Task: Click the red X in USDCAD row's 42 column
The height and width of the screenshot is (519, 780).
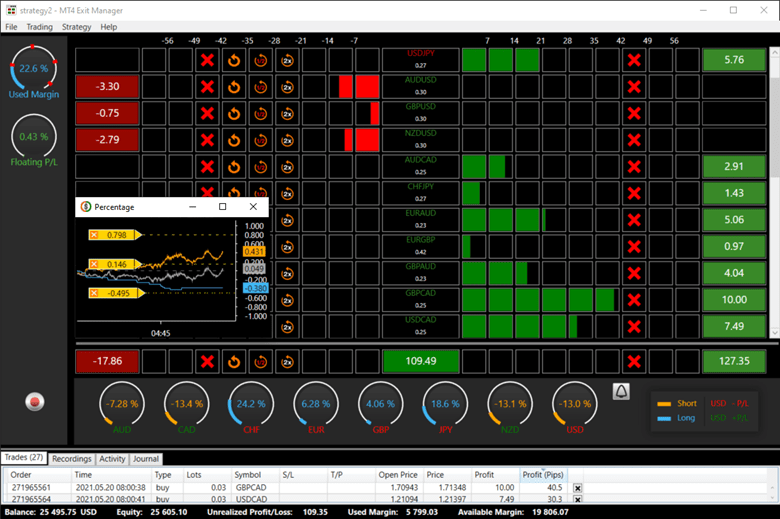Action: click(634, 326)
